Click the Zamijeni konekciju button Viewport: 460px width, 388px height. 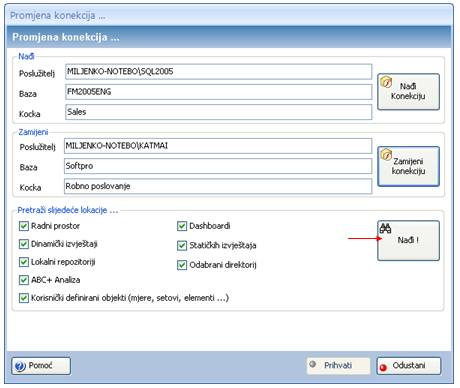tap(408, 166)
